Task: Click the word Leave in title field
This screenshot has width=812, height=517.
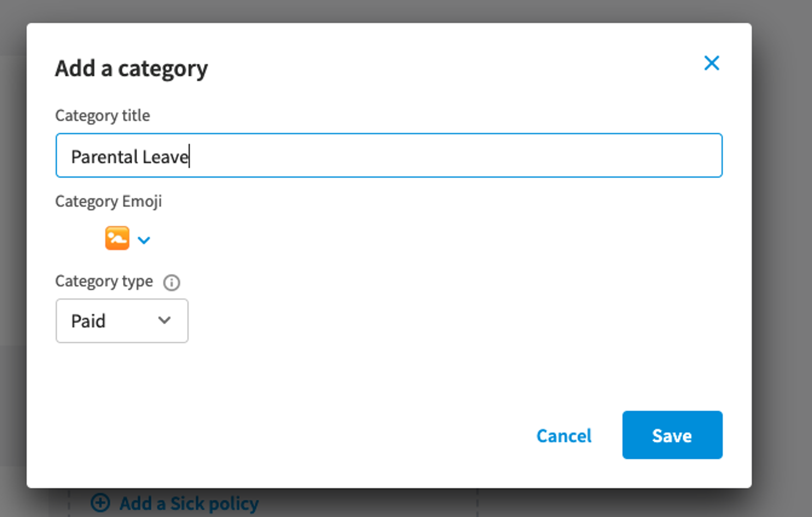Action: pos(165,157)
